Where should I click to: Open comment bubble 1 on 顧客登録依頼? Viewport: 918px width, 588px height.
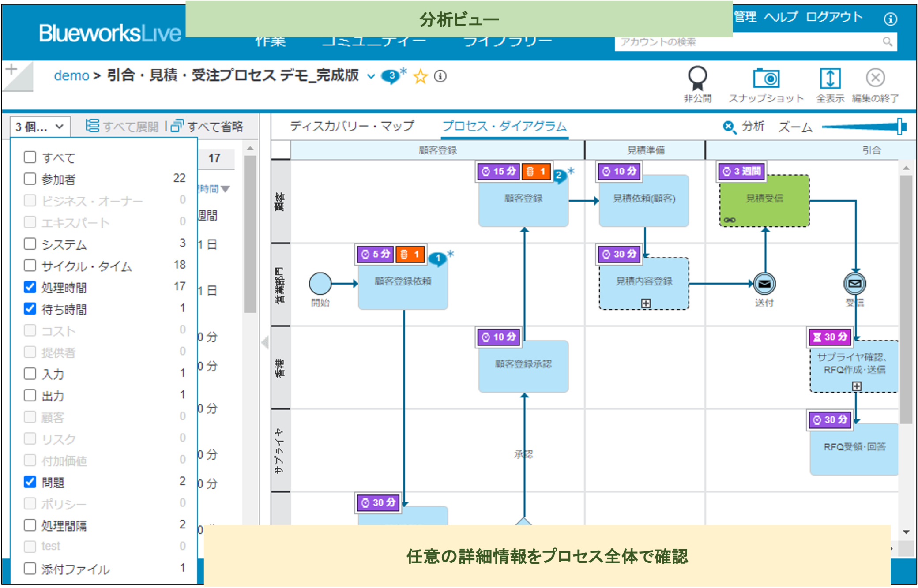tap(438, 258)
